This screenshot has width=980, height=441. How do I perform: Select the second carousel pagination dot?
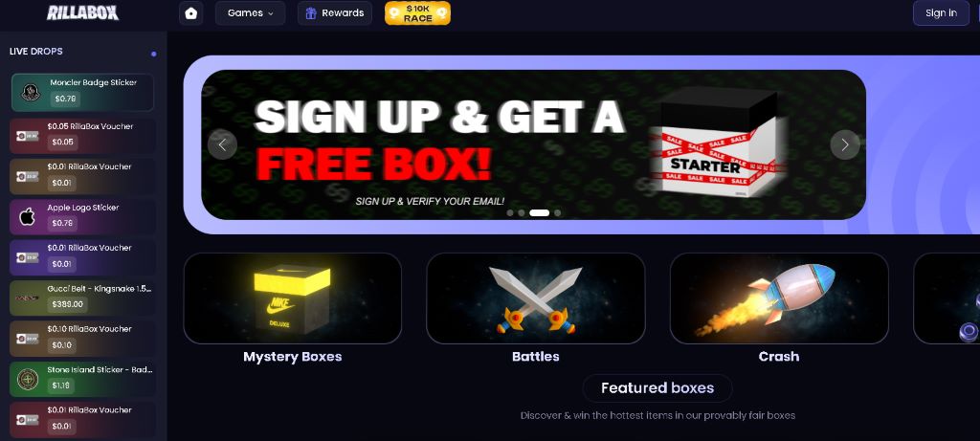pyautogui.click(x=522, y=213)
